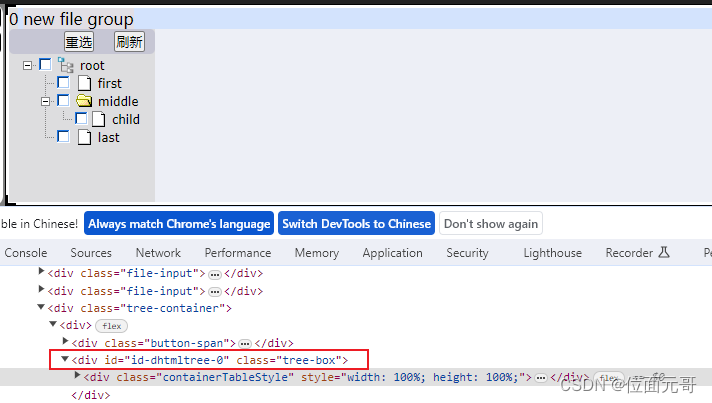
Task: Check the last item checkbox
Action: click(x=63, y=136)
